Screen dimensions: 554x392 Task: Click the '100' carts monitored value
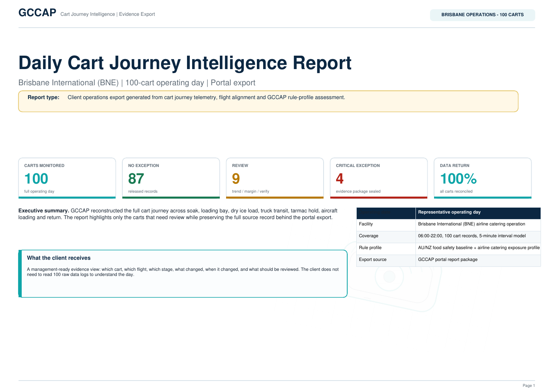36,179
